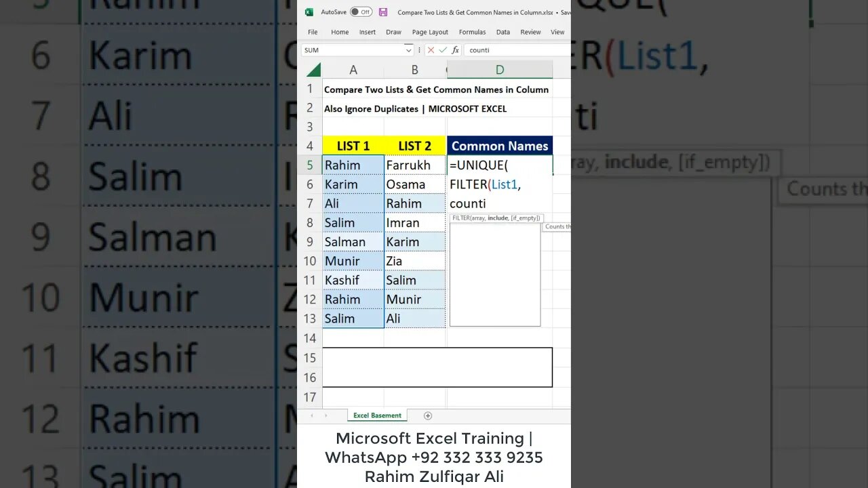Viewport: 868px width, 488px height.
Task: Select column A header
Action: (353, 70)
